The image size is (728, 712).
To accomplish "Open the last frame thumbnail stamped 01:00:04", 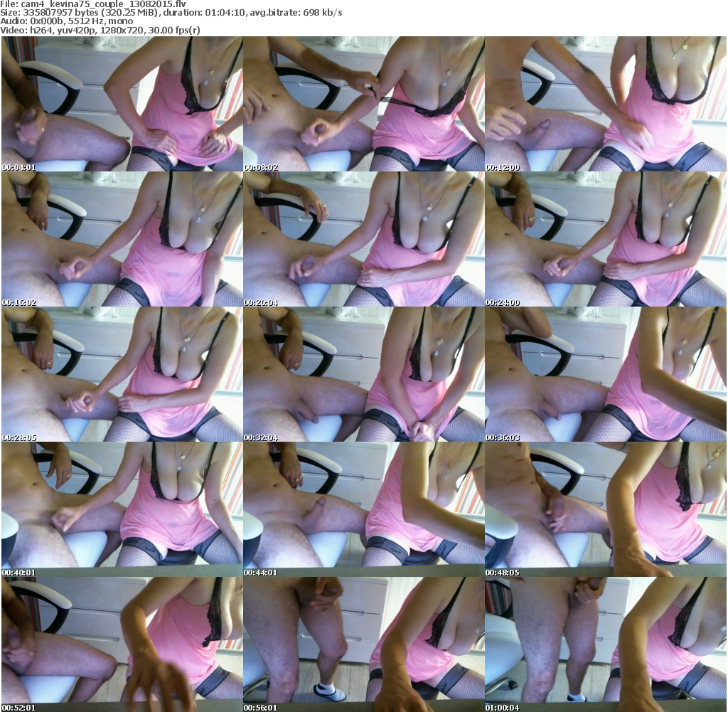I will pyautogui.click(x=606, y=644).
